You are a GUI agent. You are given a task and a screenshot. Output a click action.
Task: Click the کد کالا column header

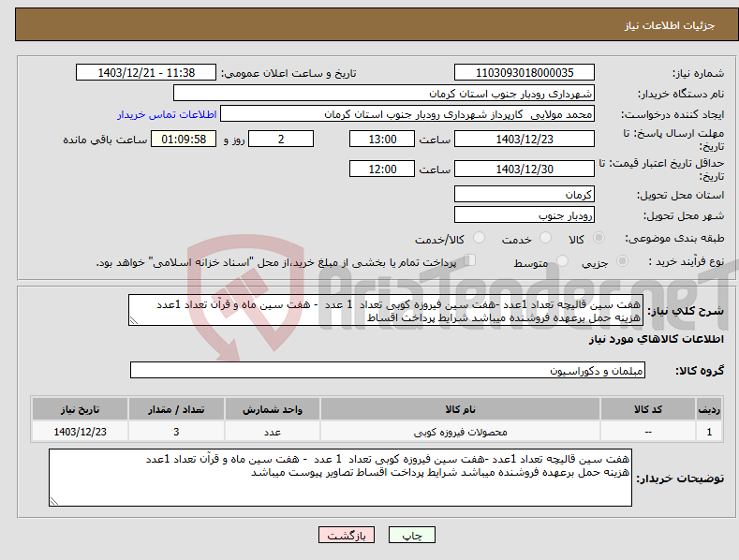point(648,409)
